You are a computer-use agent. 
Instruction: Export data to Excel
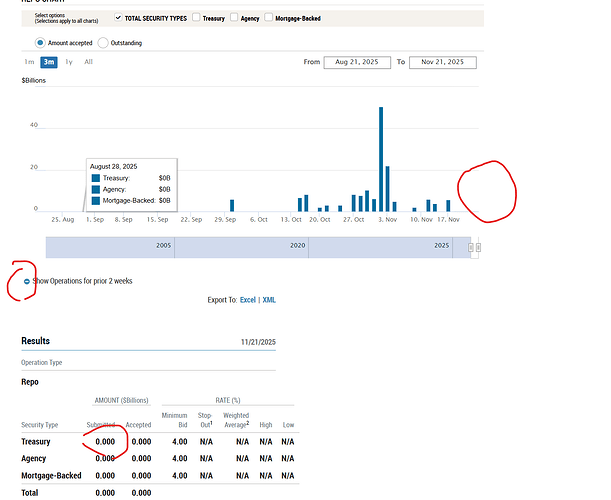(245, 300)
